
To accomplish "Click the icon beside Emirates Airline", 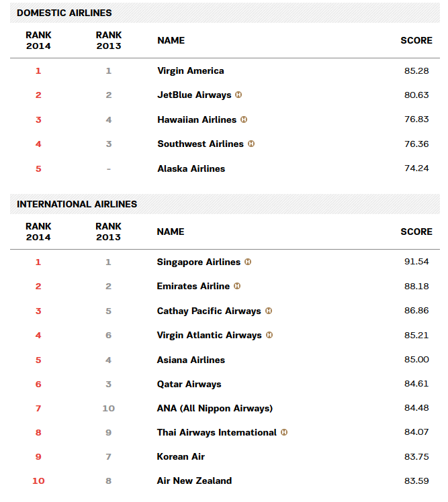I will tap(237, 286).
